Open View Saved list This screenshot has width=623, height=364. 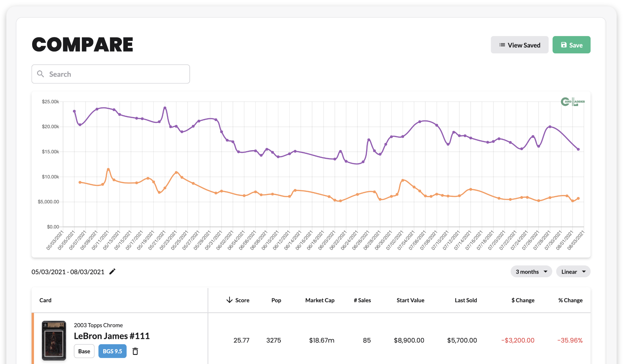click(519, 45)
